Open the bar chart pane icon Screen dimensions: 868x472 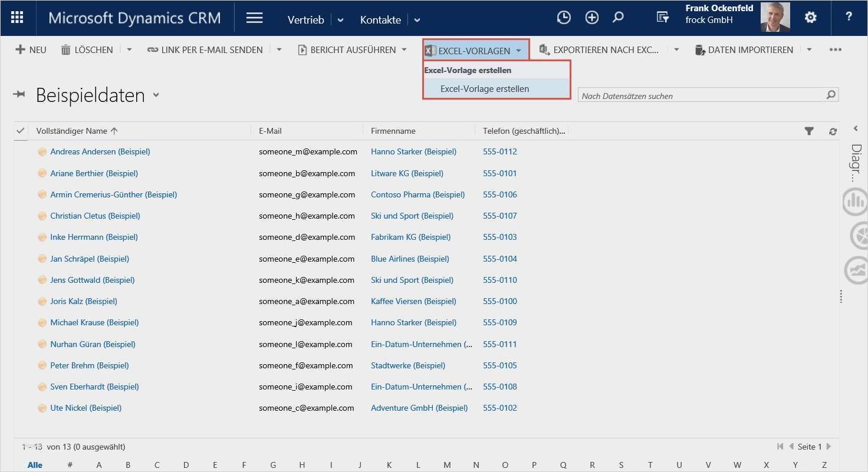pos(855,202)
